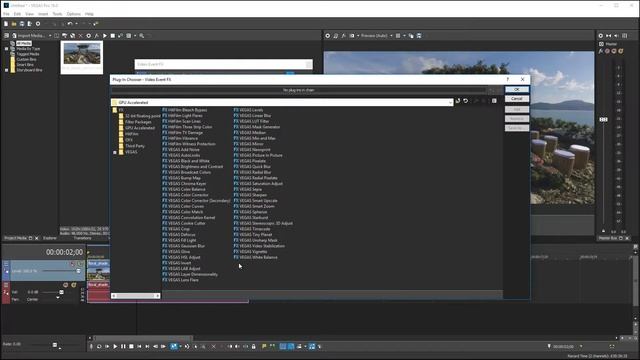Open audio track Pan type dropdown
Image resolution: width=640 pixels, height=360 pixels.
click(x=58, y=298)
